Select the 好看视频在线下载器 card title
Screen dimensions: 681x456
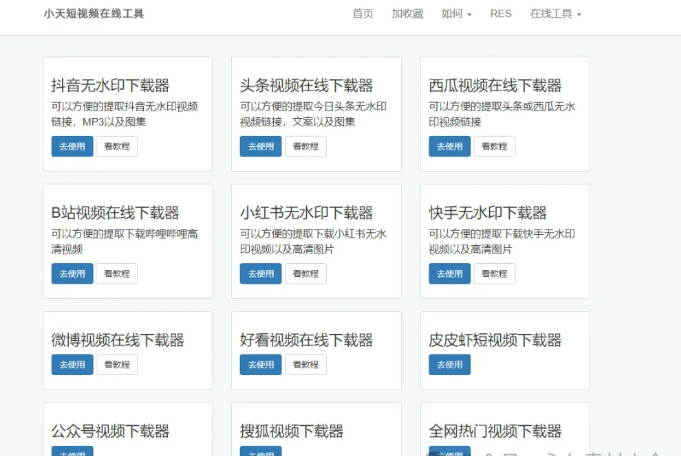point(307,340)
